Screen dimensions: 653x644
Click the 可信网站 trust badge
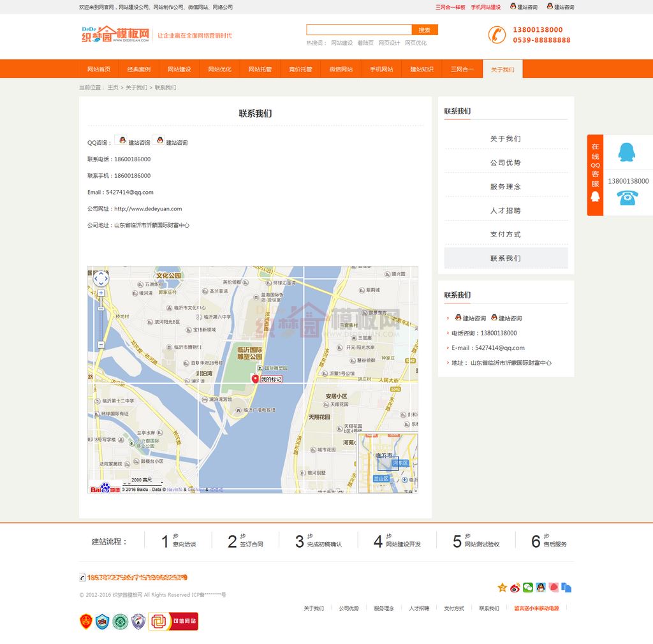click(x=173, y=621)
